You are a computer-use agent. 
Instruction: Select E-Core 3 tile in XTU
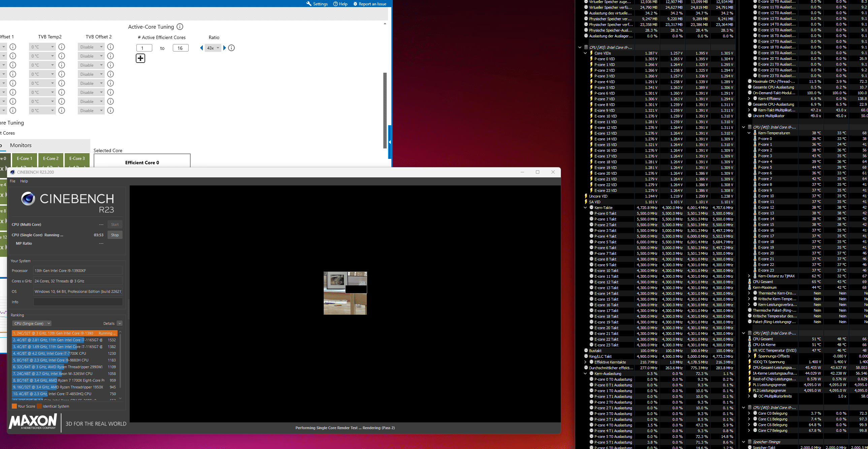click(x=77, y=160)
